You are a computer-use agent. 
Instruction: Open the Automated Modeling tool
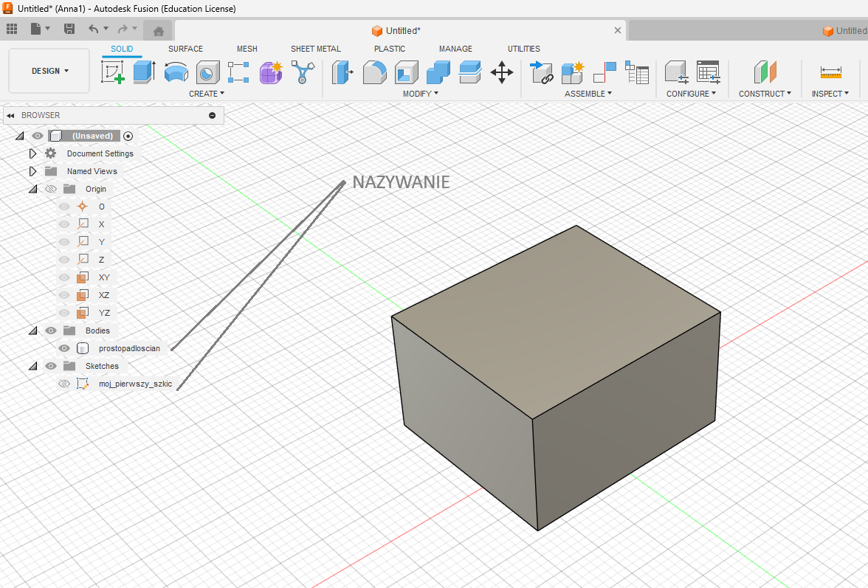303,72
